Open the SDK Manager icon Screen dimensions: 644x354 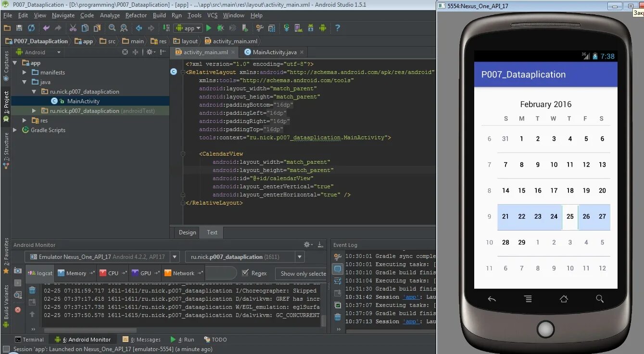pyautogui.click(x=310, y=28)
